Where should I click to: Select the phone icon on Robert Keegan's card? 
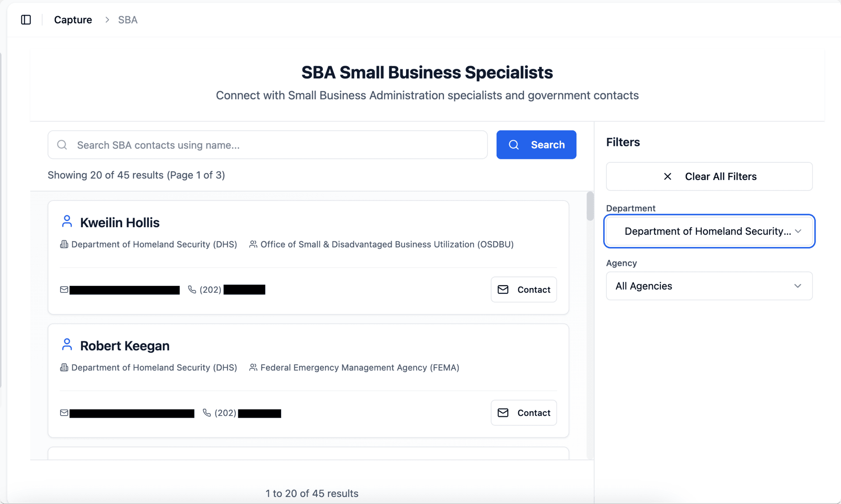click(207, 413)
